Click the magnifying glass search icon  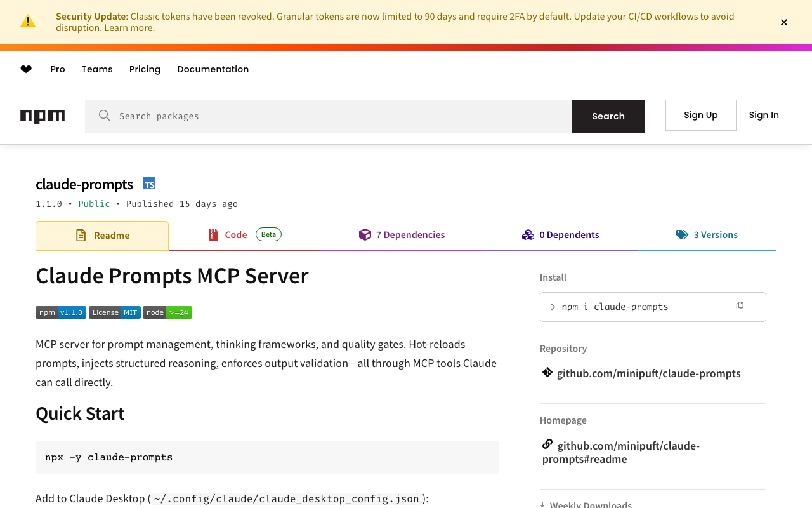pyautogui.click(x=105, y=116)
